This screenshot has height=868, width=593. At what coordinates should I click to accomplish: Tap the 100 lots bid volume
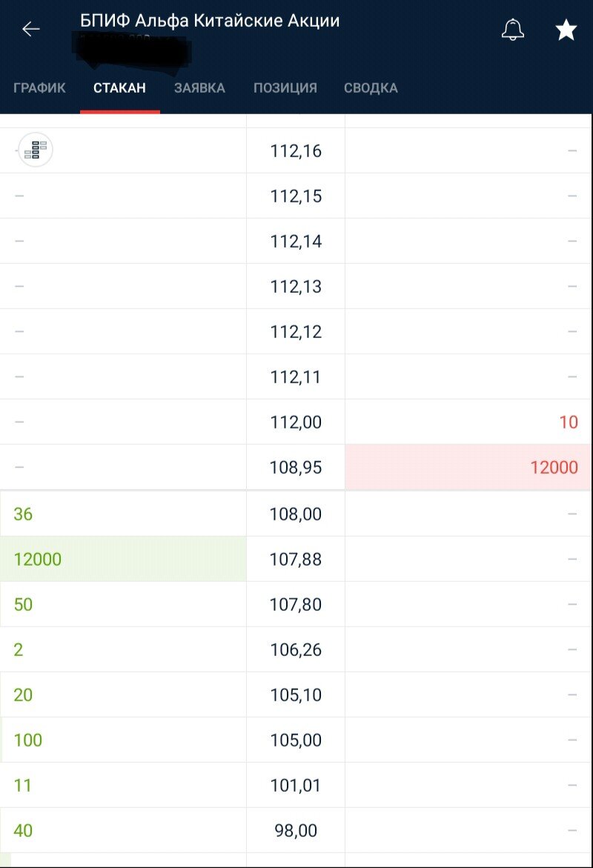[27, 740]
